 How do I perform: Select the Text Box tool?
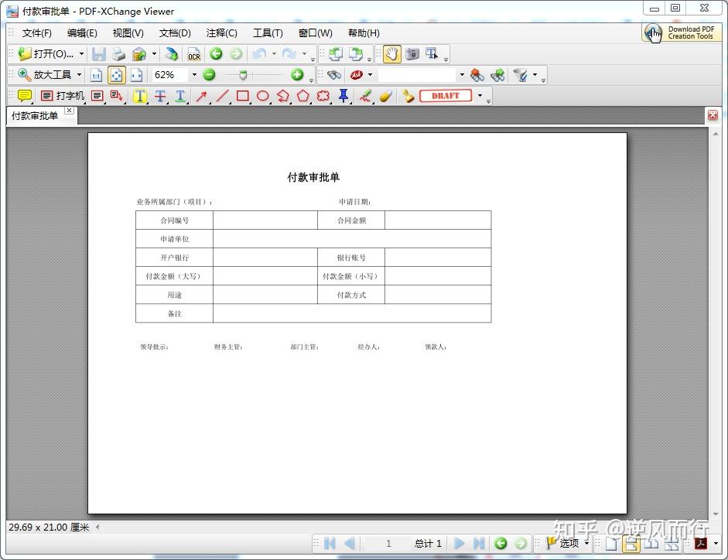(x=97, y=96)
